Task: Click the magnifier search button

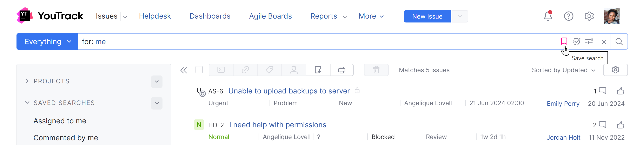Action: point(619,42)
